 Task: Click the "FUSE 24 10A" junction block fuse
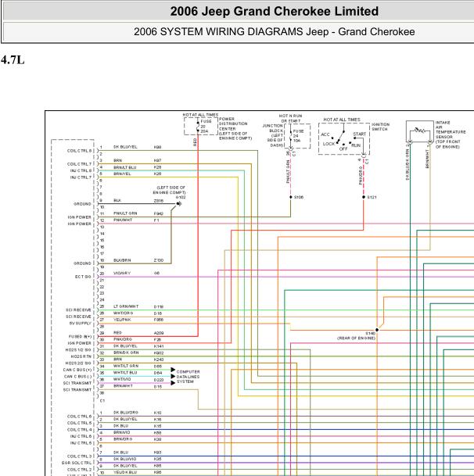pyautogui.click(x=298, y=136)
